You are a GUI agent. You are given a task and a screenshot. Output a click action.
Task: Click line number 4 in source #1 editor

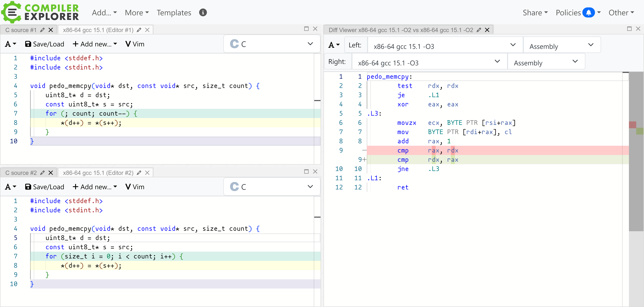coord(15,86)
